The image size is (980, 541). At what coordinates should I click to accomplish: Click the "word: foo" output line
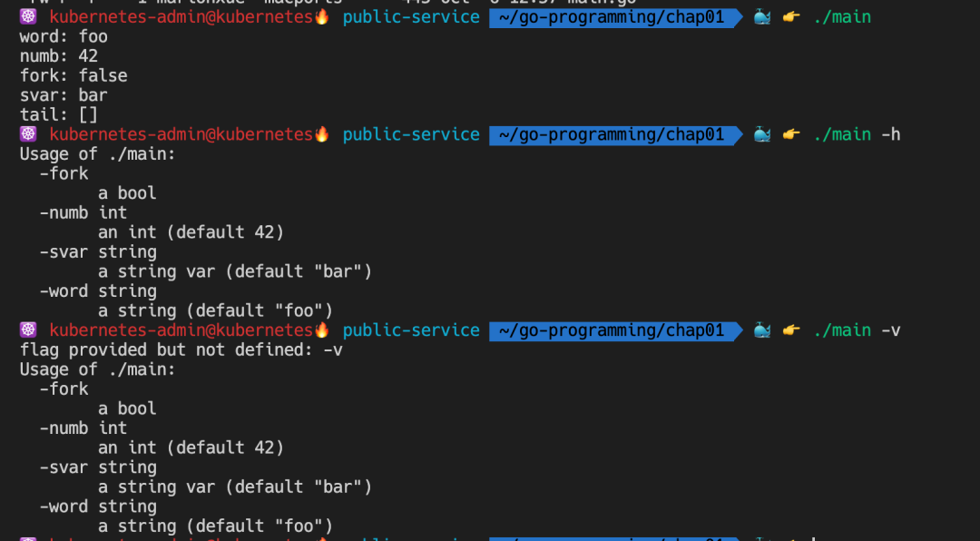pyautogui.click(x=64, y=36)
